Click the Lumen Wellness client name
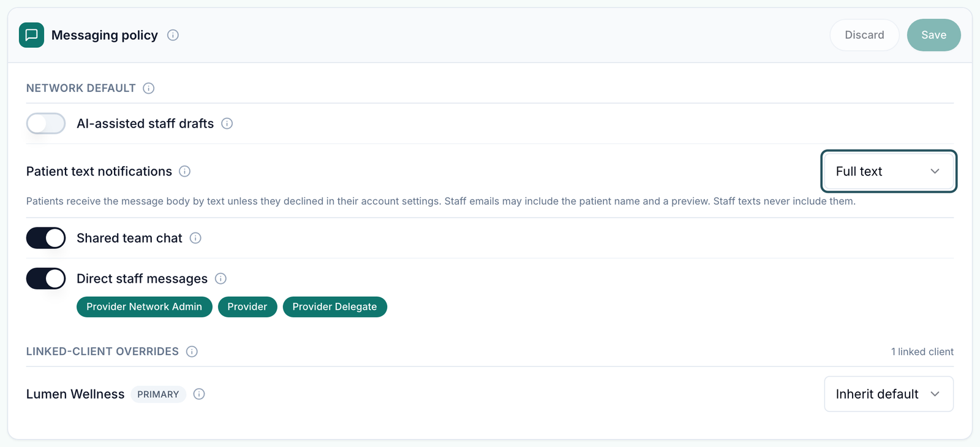Image resolution: width=980 pixels, height=447 pixels. pyautogui.click(x=75, y=394)
